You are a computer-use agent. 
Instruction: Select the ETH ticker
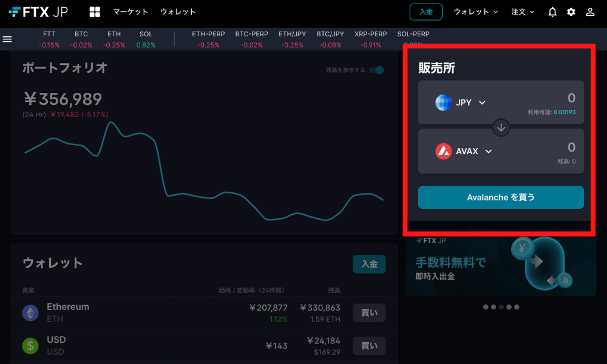(x=114, y=39)
